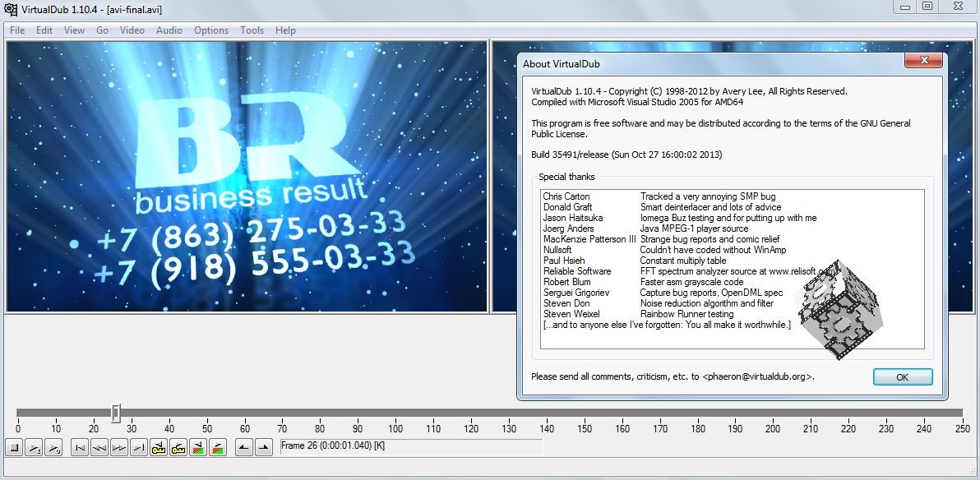Select the MacKenzie Patterson III thanks entry

(590, 239)
